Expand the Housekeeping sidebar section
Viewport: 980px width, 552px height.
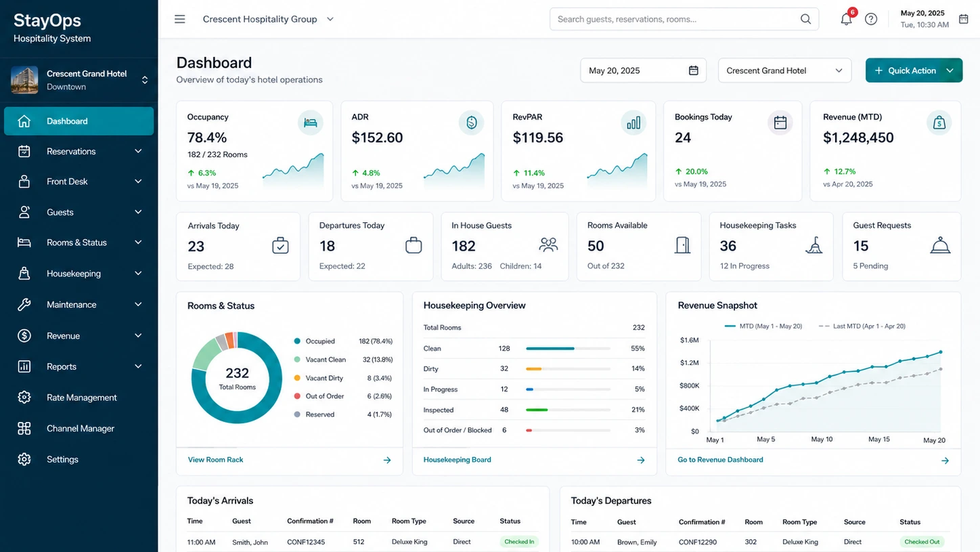(x=79, y=274)
